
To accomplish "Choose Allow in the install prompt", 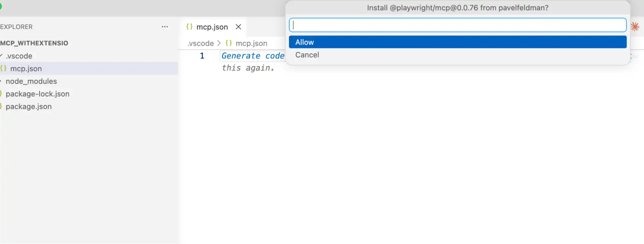I will click(x=457, y=42).
